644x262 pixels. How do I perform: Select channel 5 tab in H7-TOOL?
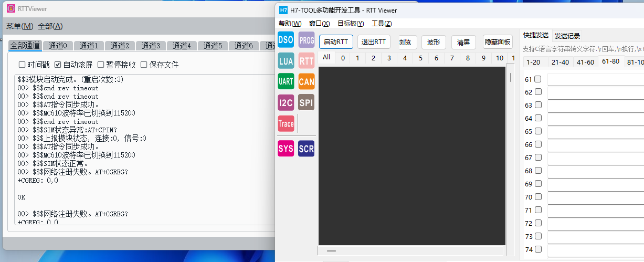click(x=421, y=58)
